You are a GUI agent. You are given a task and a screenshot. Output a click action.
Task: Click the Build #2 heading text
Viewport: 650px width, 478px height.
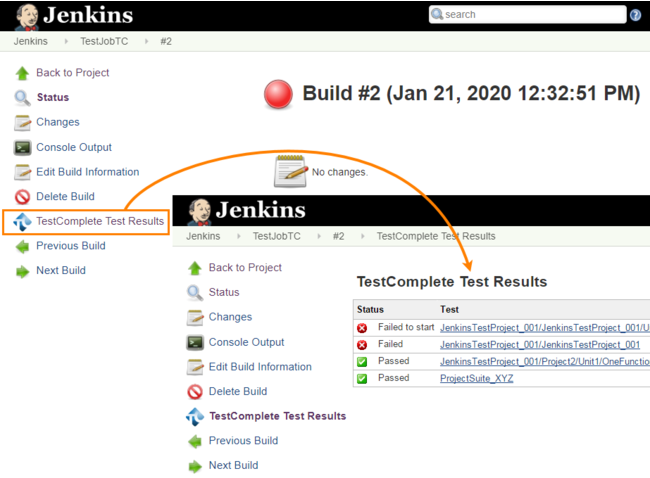[471, 93]
